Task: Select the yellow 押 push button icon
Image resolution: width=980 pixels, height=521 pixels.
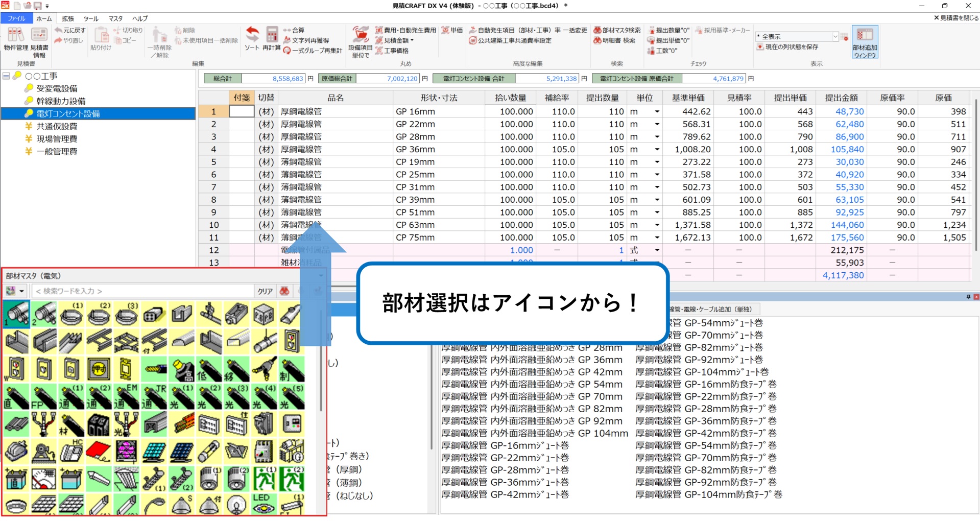Action: (x=99, y=369)
